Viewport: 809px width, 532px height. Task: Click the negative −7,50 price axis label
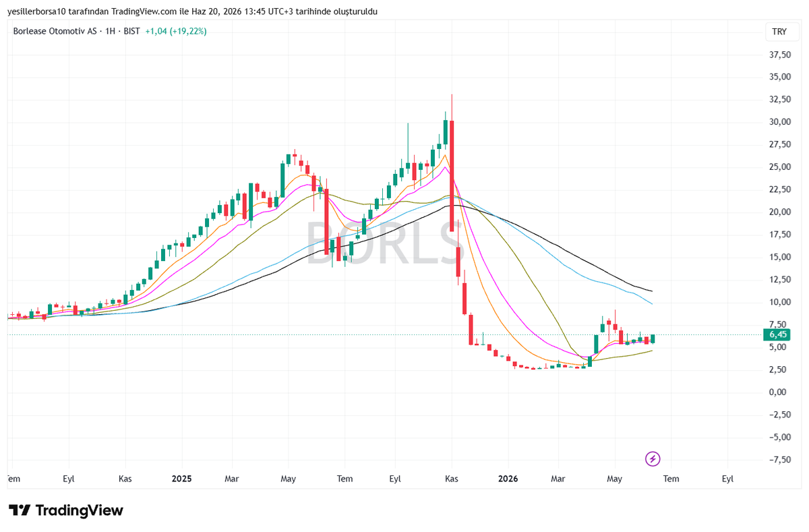point(779,459)
